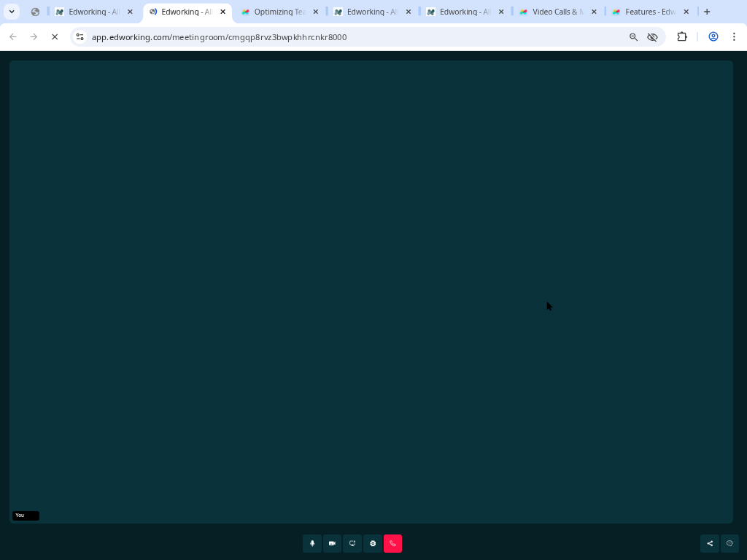The image size is (747, 560).
Task: Expand the tab search dropdown
Action: tap(12, 12)
